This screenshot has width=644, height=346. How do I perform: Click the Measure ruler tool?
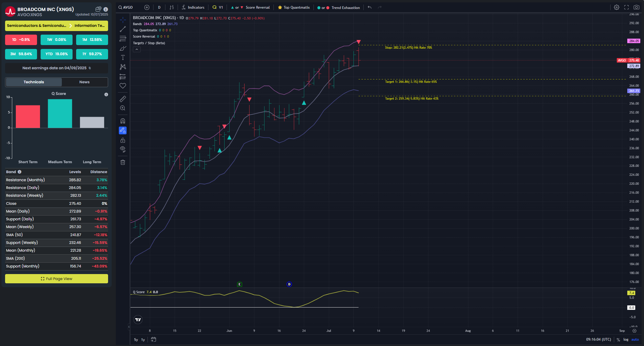[123, 99]
